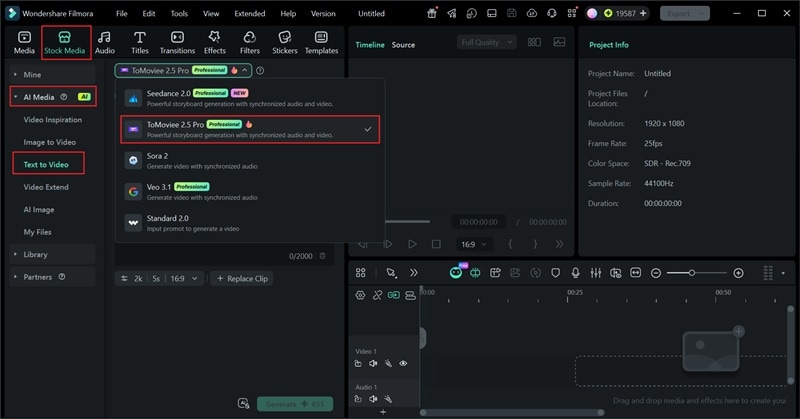The height and width of the screenshot is (419, 800).
Task: Open the Titles tab
Action: 139,43
